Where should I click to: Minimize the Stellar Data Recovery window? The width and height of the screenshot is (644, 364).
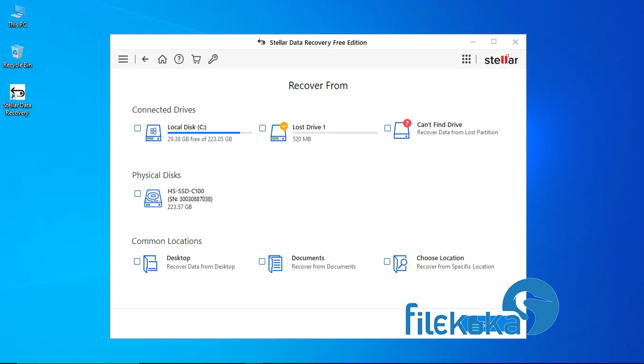pos(472,42)
